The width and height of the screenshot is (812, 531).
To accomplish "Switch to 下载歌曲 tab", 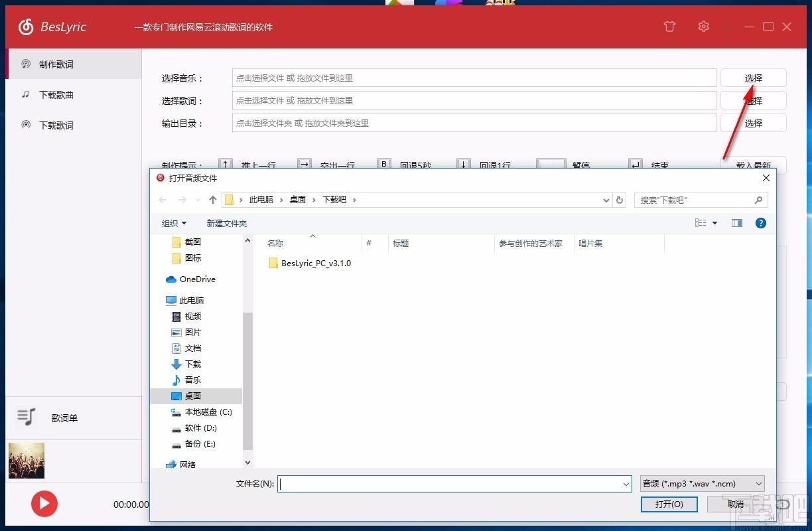I will tap(74, 95).
